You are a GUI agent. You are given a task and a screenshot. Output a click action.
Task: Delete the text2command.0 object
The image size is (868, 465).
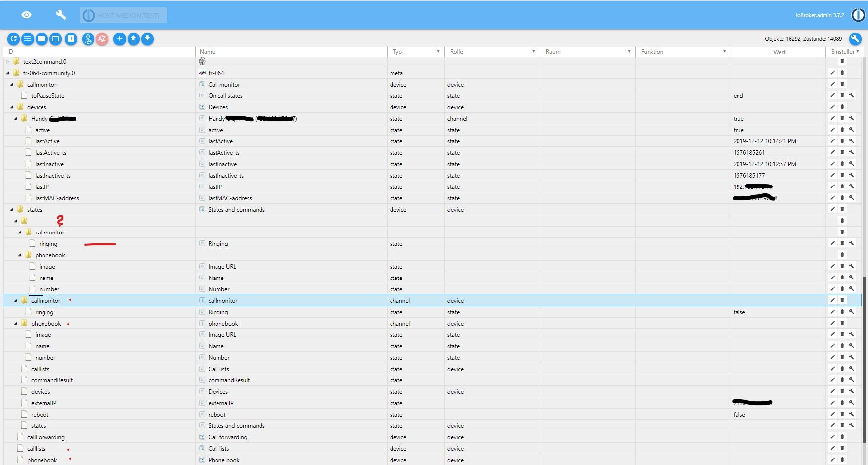[x=842, y=61]
